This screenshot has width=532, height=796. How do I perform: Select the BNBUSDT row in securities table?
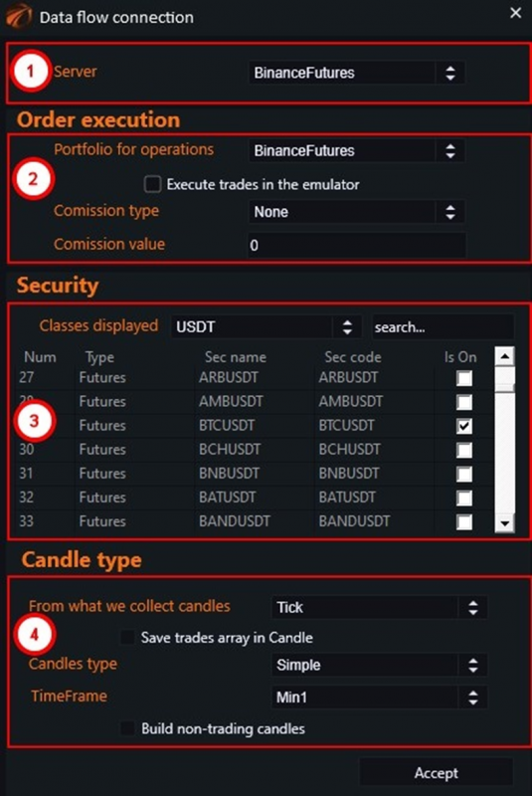coord(254,474)
